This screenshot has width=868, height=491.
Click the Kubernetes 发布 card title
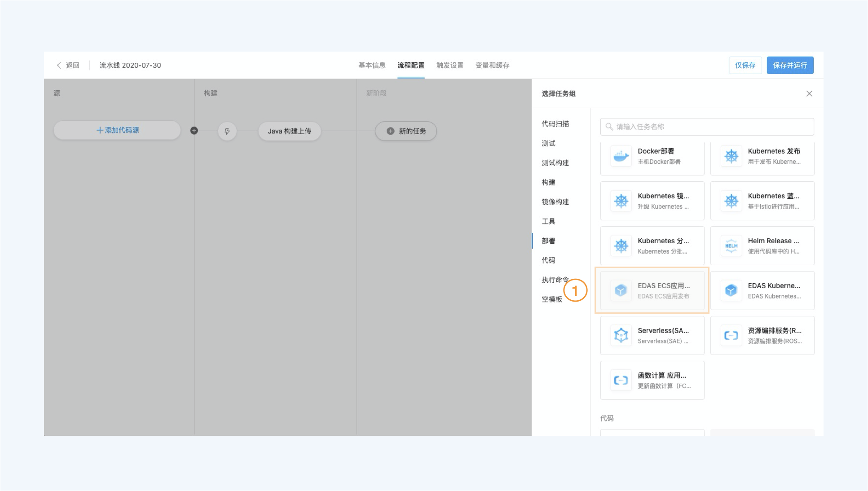tap(774, 151)
